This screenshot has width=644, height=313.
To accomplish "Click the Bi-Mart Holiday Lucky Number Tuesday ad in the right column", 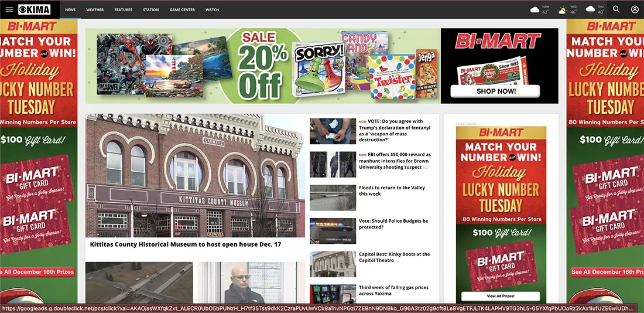I will coord(501,214).
